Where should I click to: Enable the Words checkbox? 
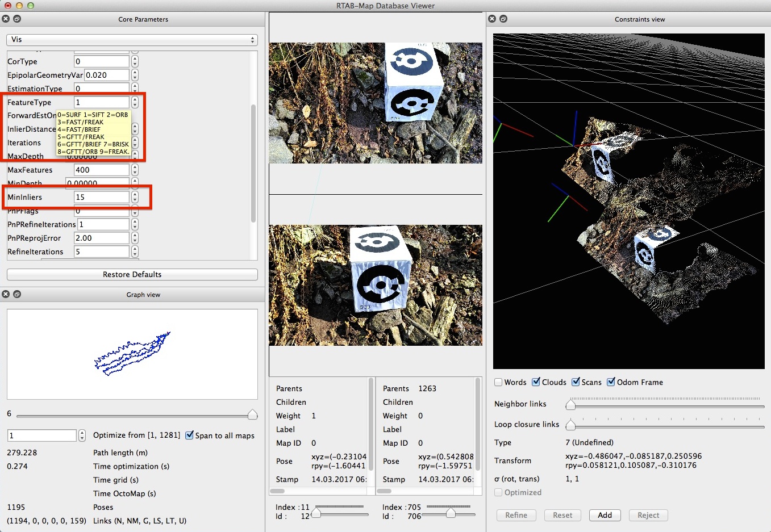pos(498,382)
